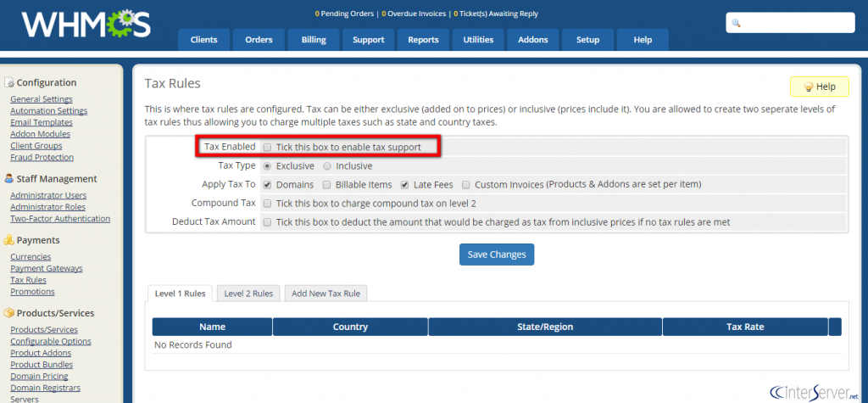Screen dimensions: 868x403
Task: Click the Name column header
Action: coord(212,327)
